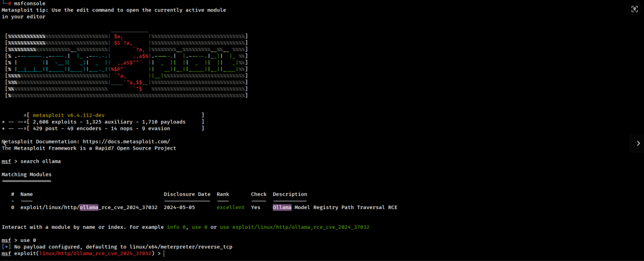The image size is (644, 261).
Task: Click the image scan icon at top right
Action: pos(634,10)
